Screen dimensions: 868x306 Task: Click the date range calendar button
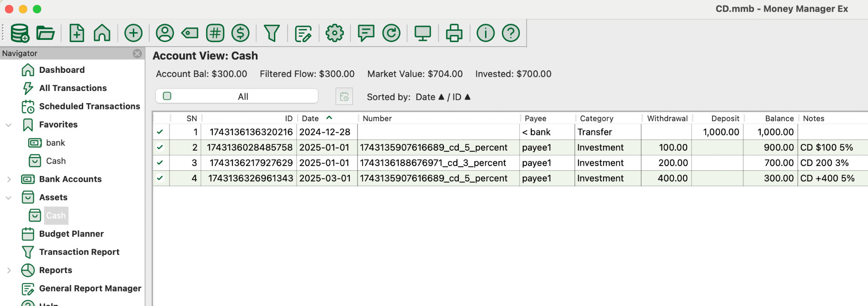tap(344, 96)
